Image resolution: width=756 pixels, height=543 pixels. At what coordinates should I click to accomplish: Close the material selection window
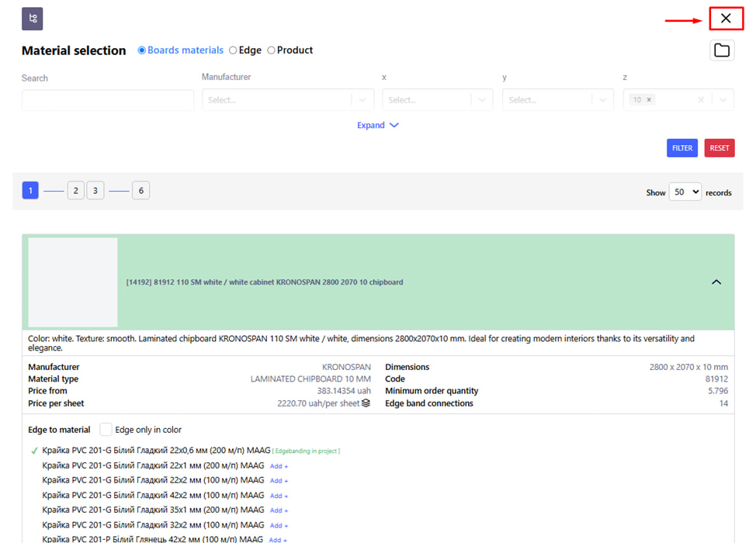[x=726, y=19]
